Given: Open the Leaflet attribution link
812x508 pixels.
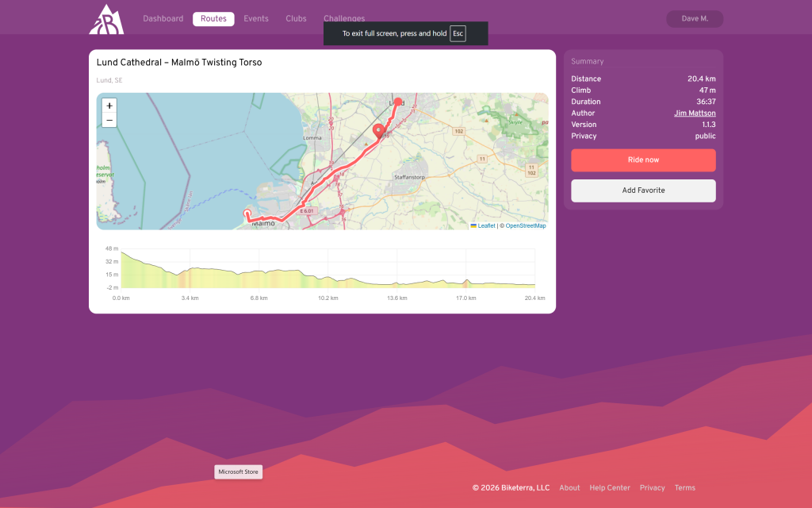Looking at the screenshot, I should coord(485,226).
